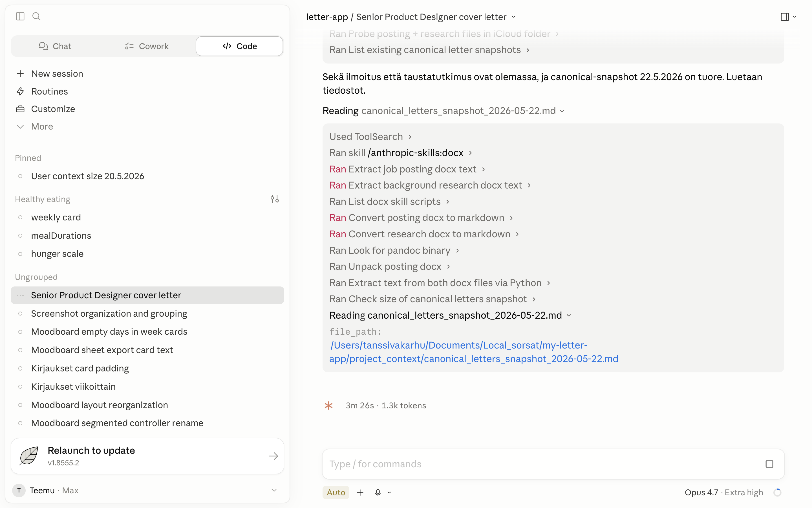The width and height of the screenshot is (812, 508).
Task: Collapse the Reading canonical_letters_snapshot header above the tool list
Action: coord(443,111)
